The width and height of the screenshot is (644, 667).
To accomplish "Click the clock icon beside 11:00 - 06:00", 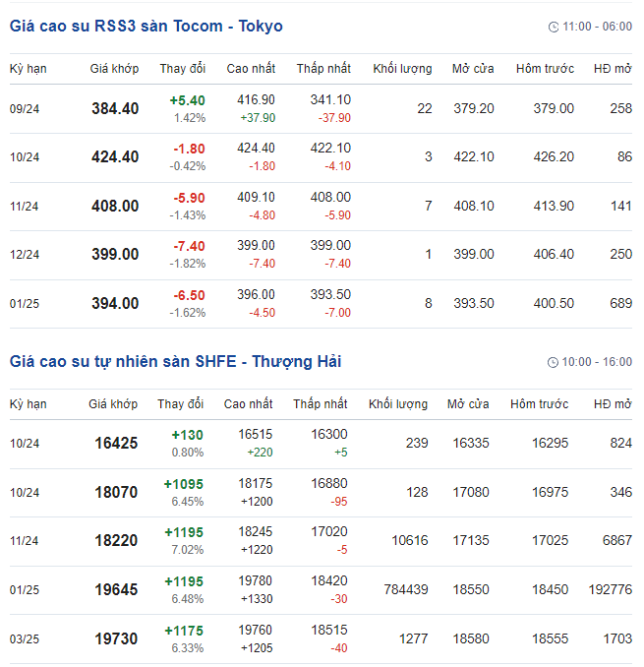I will [554, 27].
